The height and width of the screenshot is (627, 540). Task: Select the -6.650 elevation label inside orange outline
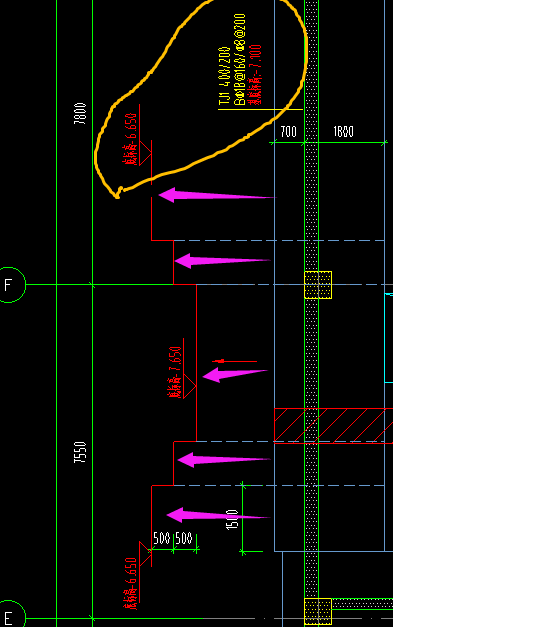(130, 139)
